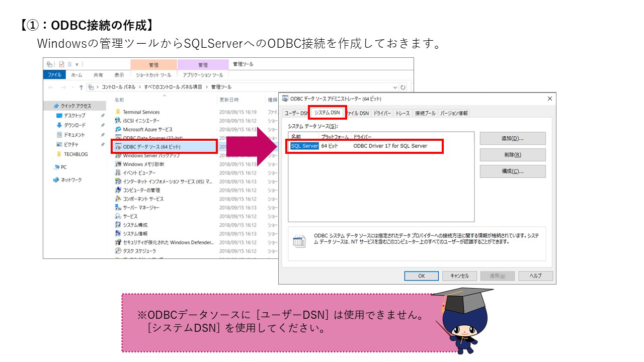The width and height of the screenshot is (644, 362).
Task: Select デスクトップ under クイック アクセス
Action: pos(73,115)
